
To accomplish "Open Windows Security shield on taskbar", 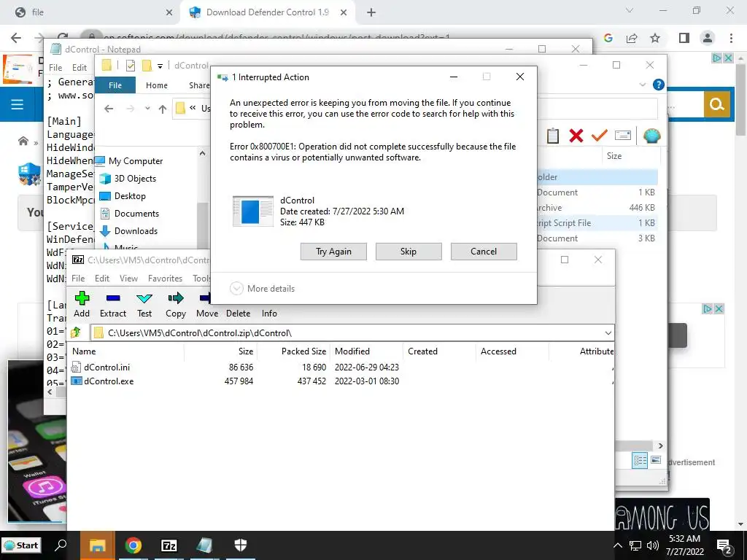I will 241,545.
